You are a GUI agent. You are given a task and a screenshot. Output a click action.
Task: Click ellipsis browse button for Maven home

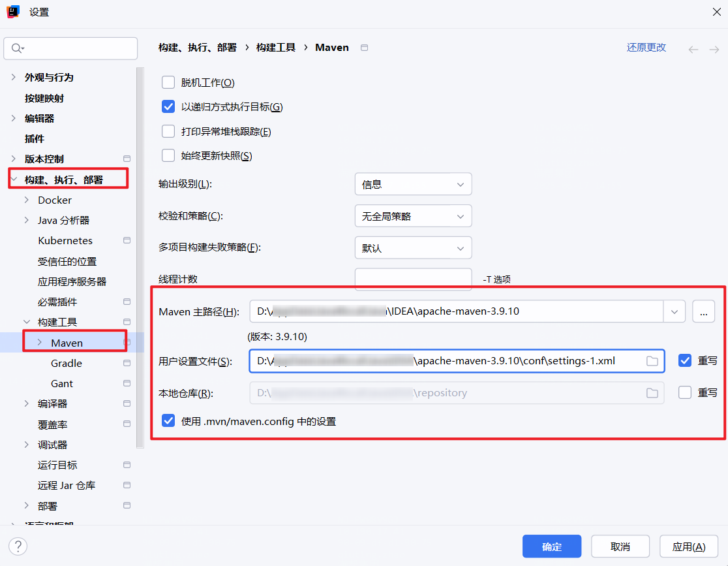(x=703, y=311)
